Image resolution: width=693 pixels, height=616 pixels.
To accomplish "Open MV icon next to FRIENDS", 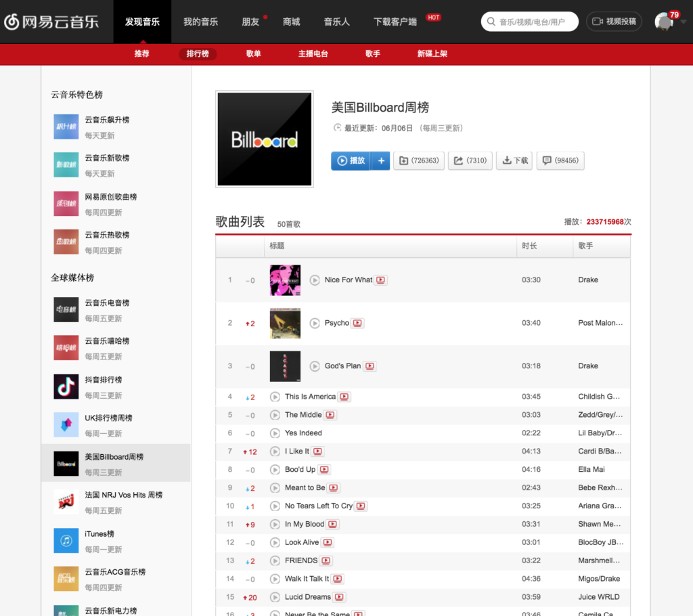I will tap(326, 560).
